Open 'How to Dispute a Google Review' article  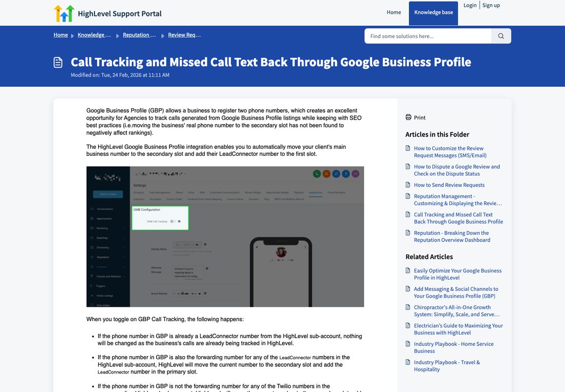(457, 170)
